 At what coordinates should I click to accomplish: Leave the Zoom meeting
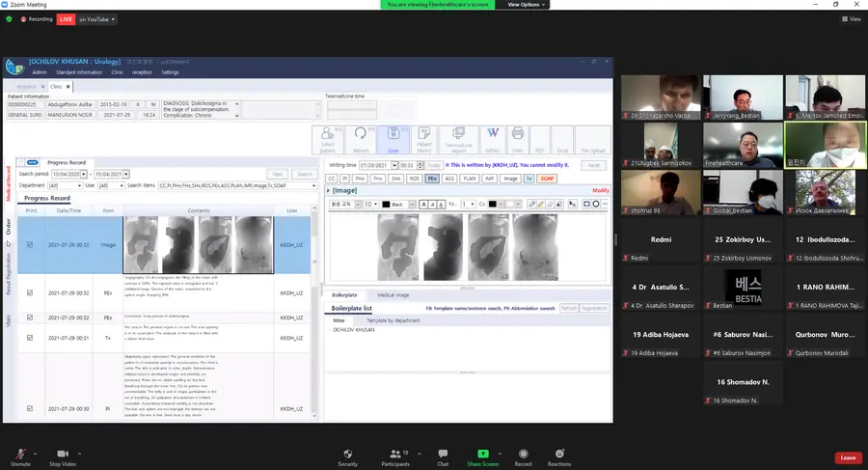848,457
